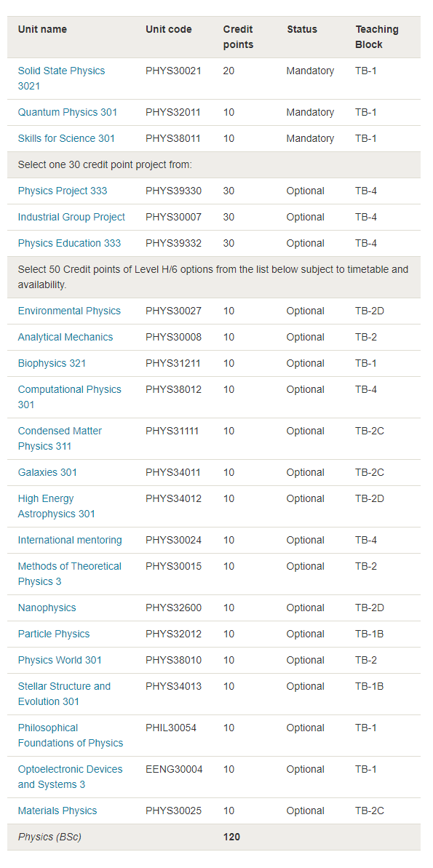Select Methods of Theoretical Physics 3
Viewport: 433px width, 868px height.
click(70, 574)
